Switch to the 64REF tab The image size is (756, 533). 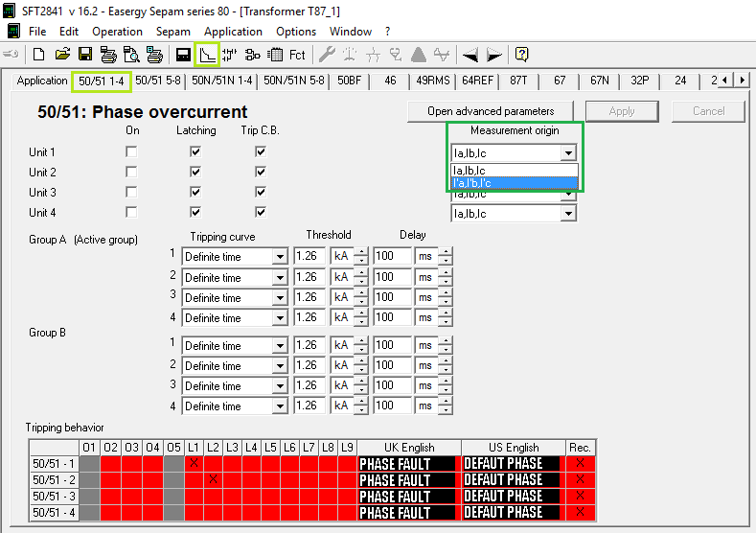477,81
